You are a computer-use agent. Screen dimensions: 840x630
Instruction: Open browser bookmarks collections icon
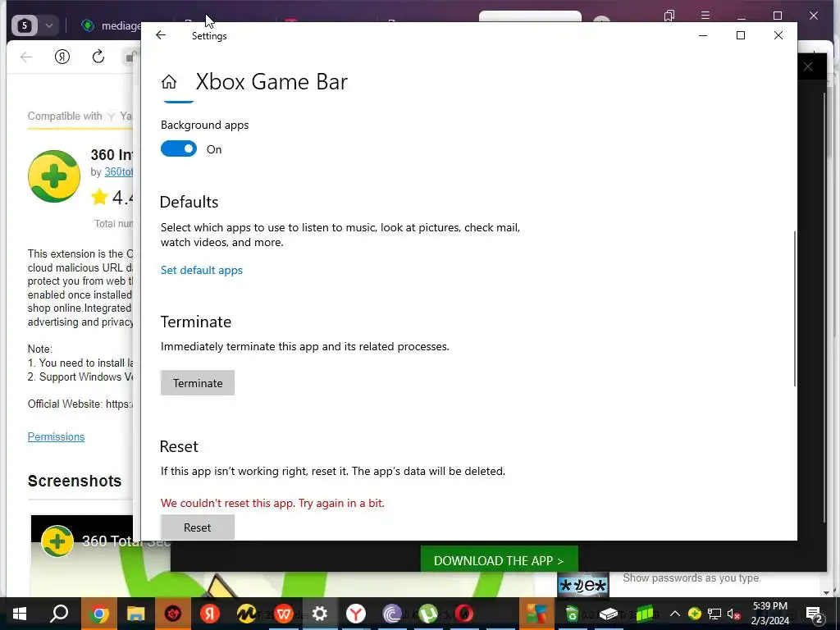669,16
